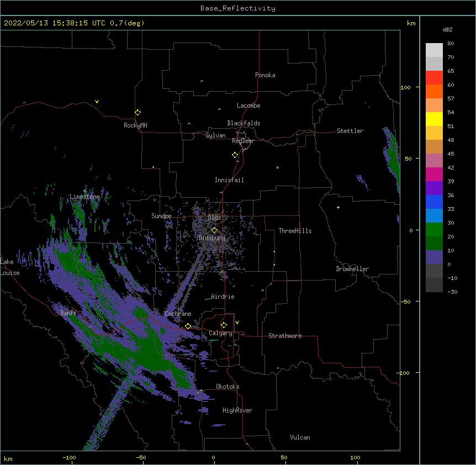Select the Olds city label

[214, 218]
